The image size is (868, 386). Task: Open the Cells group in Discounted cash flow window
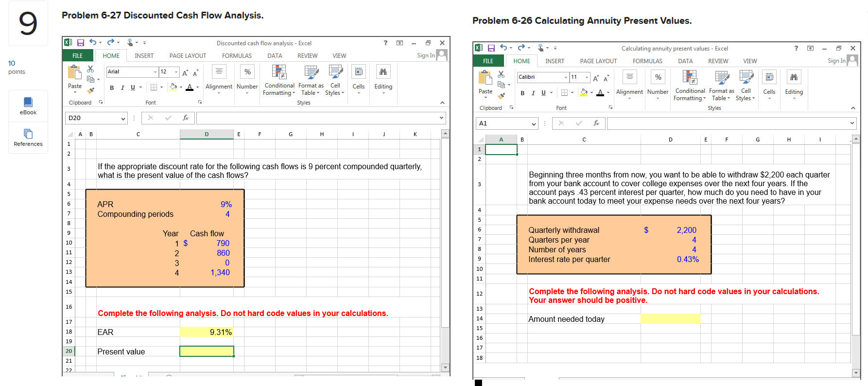pos(359,79)
